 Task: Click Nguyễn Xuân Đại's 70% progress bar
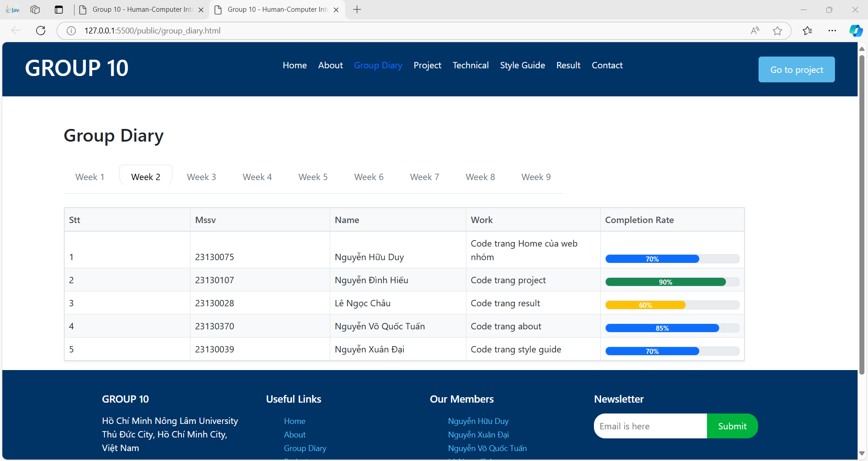pyautogui.click(x=672, y=351)
